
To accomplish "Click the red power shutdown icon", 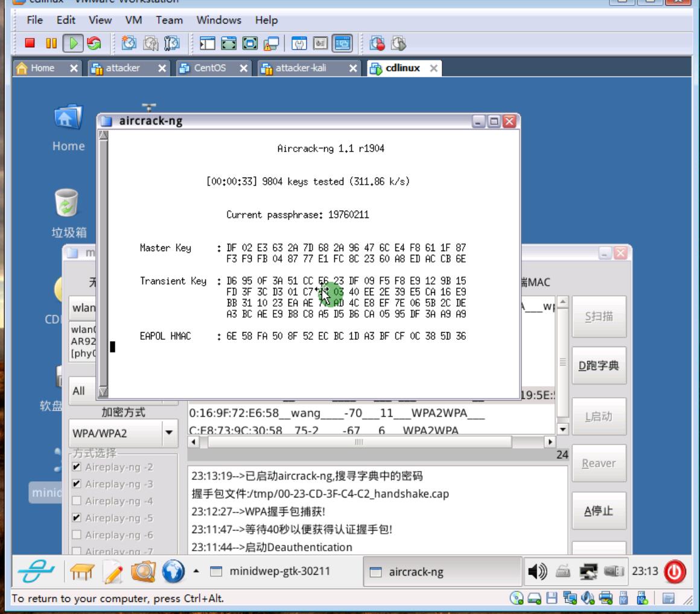I will tap(675, 571).
